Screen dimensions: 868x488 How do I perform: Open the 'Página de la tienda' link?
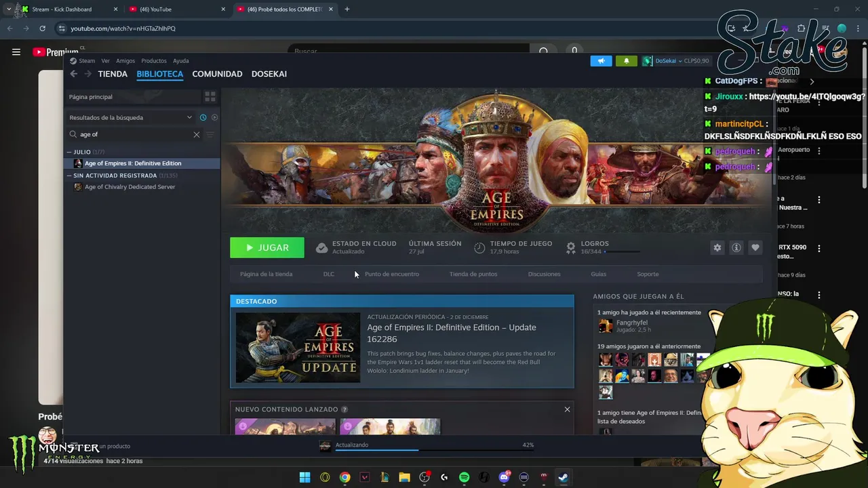(266, 274)
